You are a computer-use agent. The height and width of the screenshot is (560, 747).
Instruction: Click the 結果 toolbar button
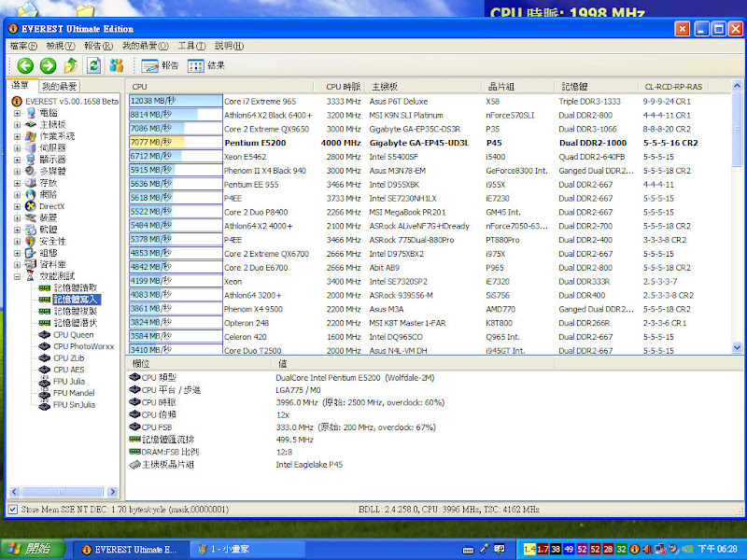(x=206, y=66)
